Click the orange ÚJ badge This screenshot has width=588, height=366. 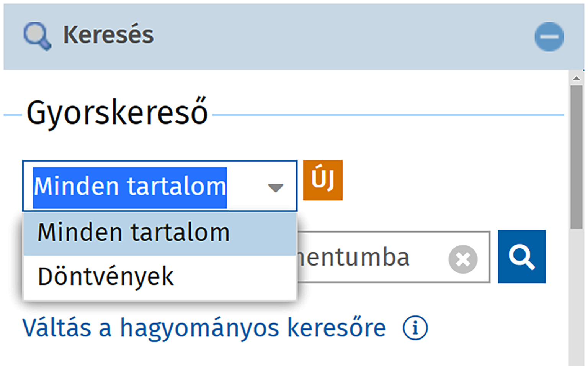(x=323, y=180)
